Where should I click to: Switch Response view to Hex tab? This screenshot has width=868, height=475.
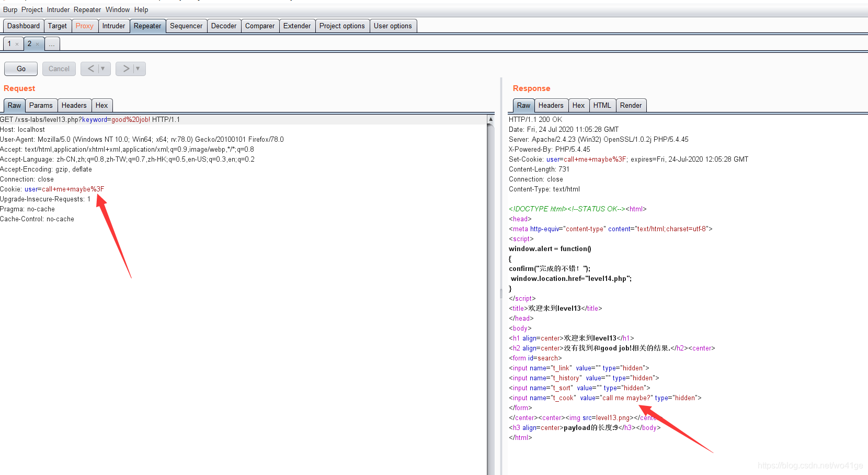tap(579, 105)
